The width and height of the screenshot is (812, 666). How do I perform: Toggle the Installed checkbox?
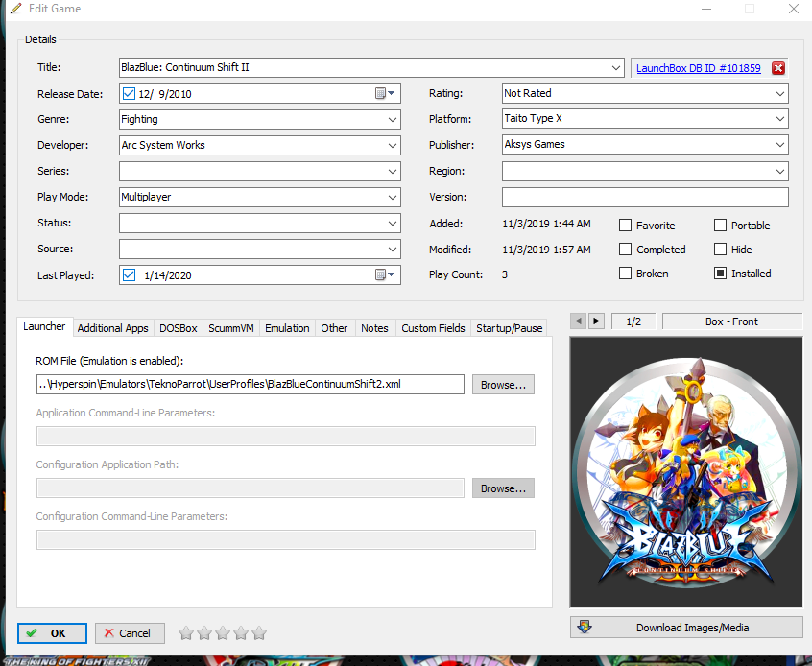[720, 273]
